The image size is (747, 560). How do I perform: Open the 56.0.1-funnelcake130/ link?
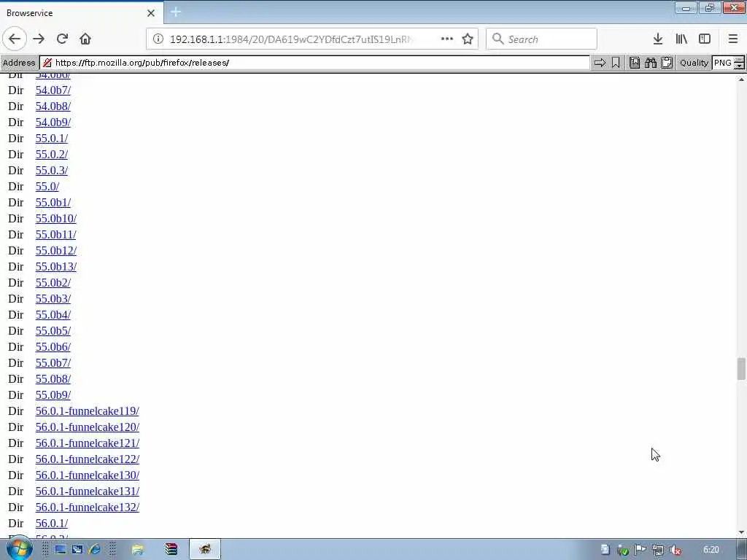coord(88,475)
